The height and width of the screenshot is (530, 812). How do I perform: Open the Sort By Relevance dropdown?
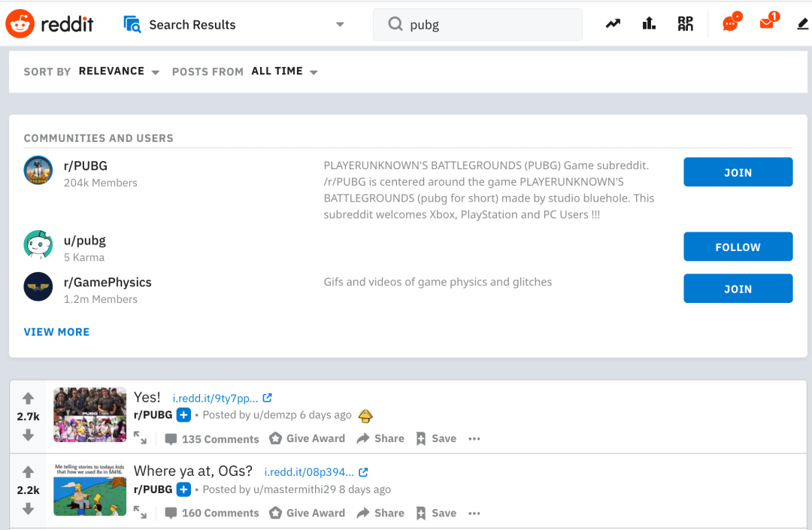pos(119,71)
